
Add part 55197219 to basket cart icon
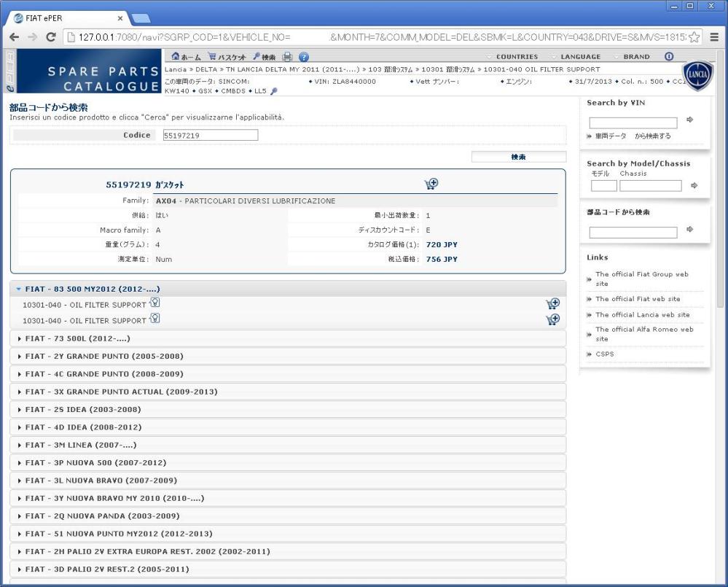tap(431, 184)
